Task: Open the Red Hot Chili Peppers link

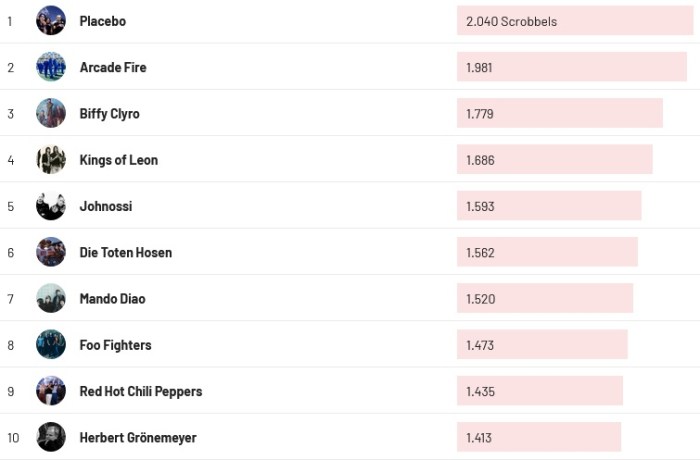Action: tap(141, 391)
